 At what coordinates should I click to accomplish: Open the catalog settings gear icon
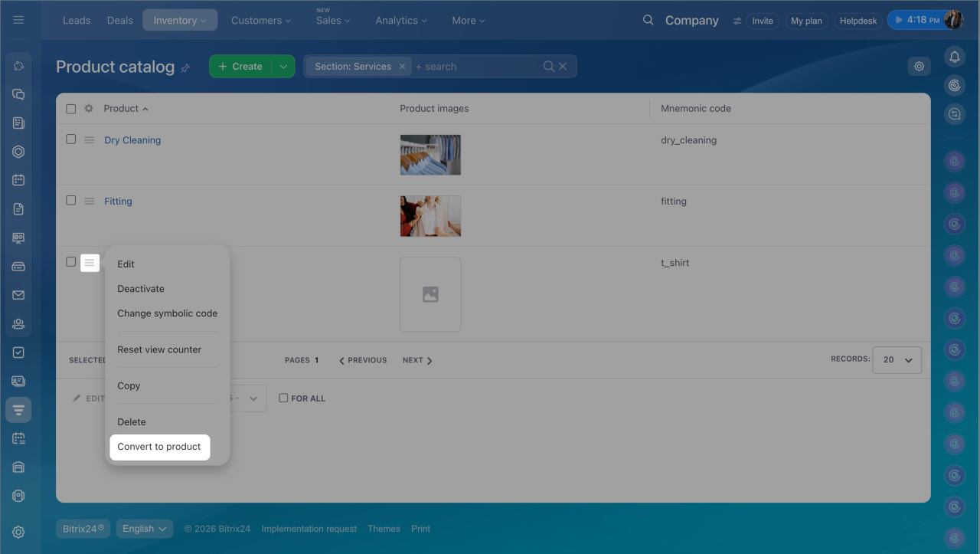click(919, 67)
